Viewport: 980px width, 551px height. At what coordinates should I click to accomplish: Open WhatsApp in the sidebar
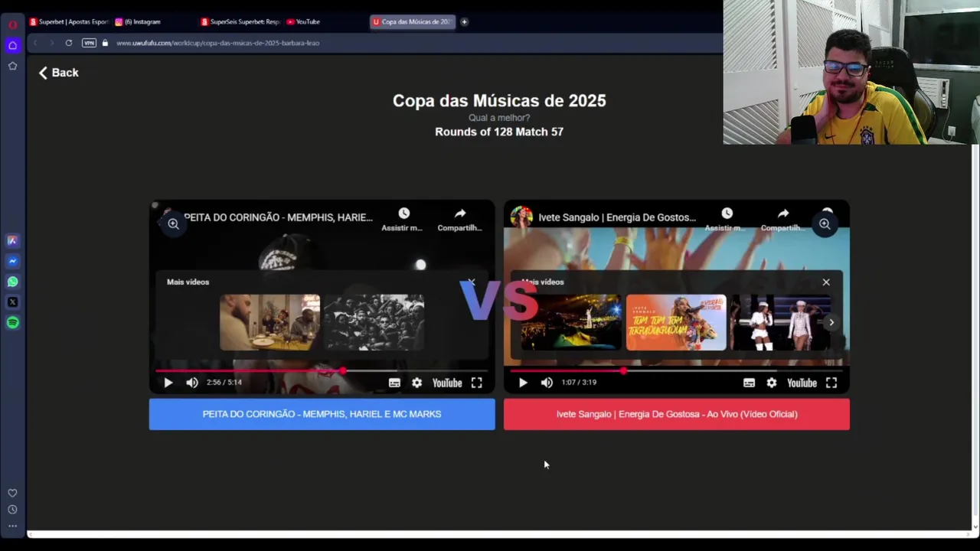click(x=13, y=282)
